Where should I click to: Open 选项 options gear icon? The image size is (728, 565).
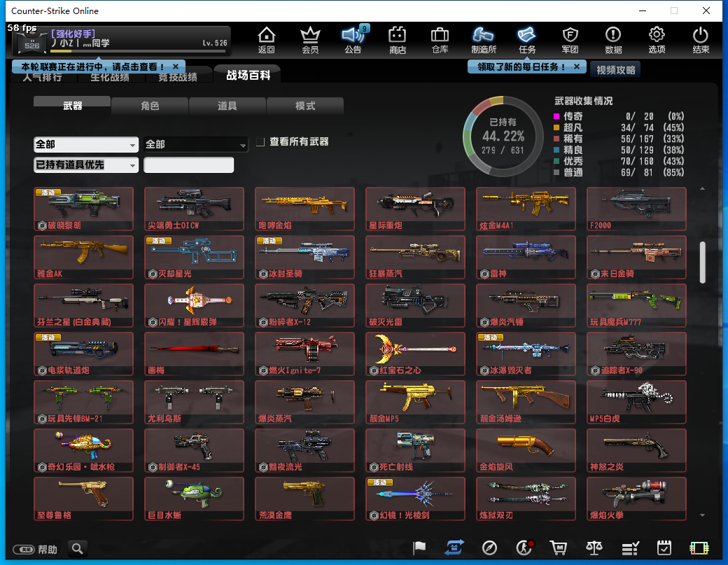point(657,40)
